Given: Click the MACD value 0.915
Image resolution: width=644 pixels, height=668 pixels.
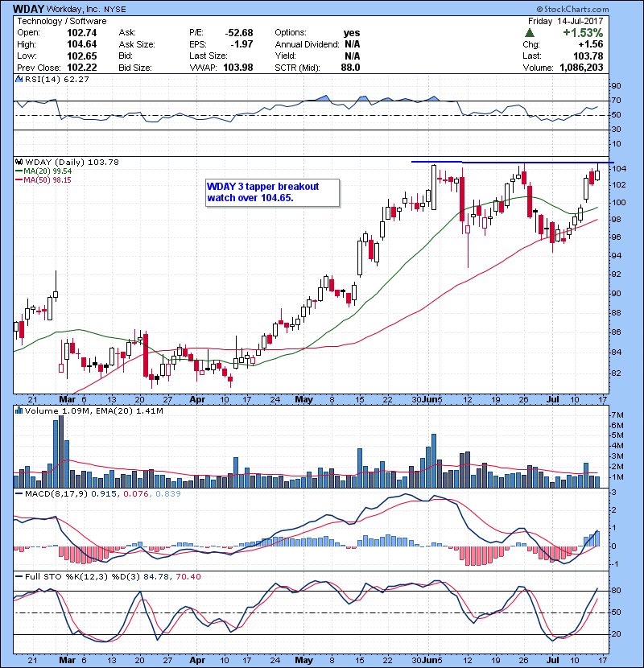Looking at the screenshot, I should [104, 494].
